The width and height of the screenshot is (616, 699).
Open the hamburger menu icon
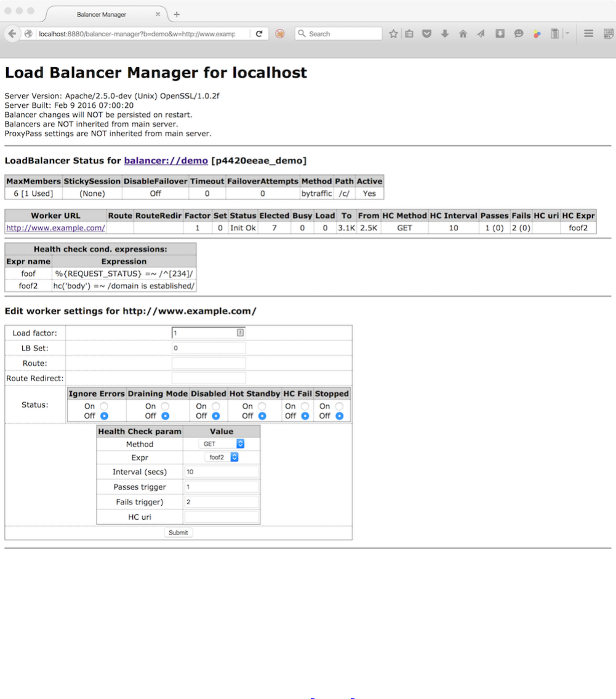click(x=588, y=33)
